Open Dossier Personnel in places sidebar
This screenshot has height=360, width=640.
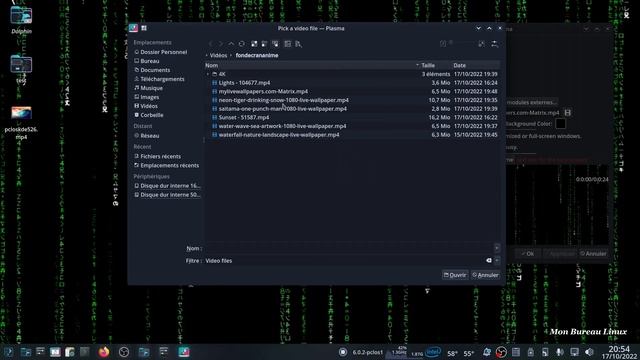pos(164,52)
